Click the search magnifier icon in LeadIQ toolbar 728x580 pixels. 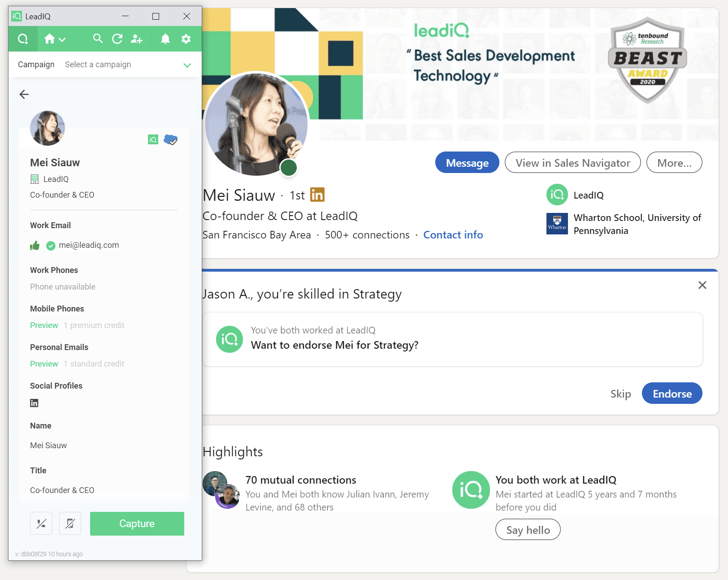pos(98,39)
